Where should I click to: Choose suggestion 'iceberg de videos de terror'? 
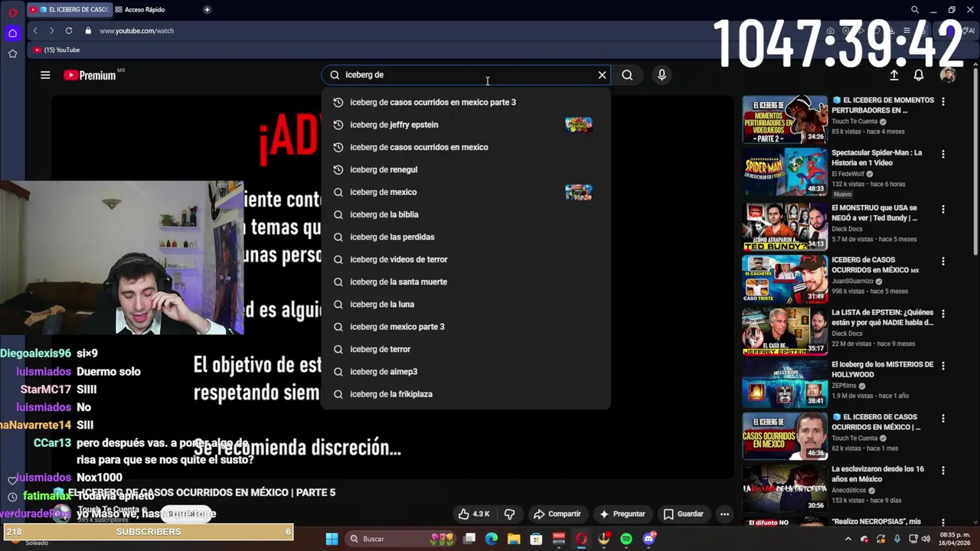(465, 259)
